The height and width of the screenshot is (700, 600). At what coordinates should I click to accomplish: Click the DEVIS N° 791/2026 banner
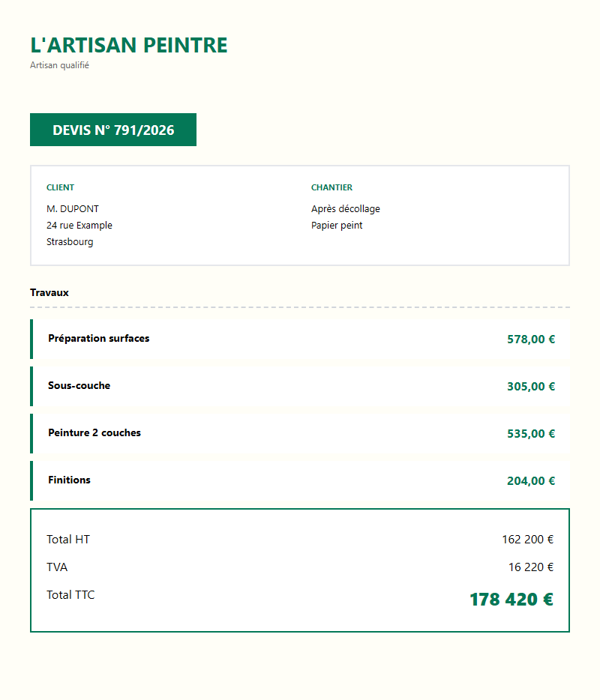(113, 130)
